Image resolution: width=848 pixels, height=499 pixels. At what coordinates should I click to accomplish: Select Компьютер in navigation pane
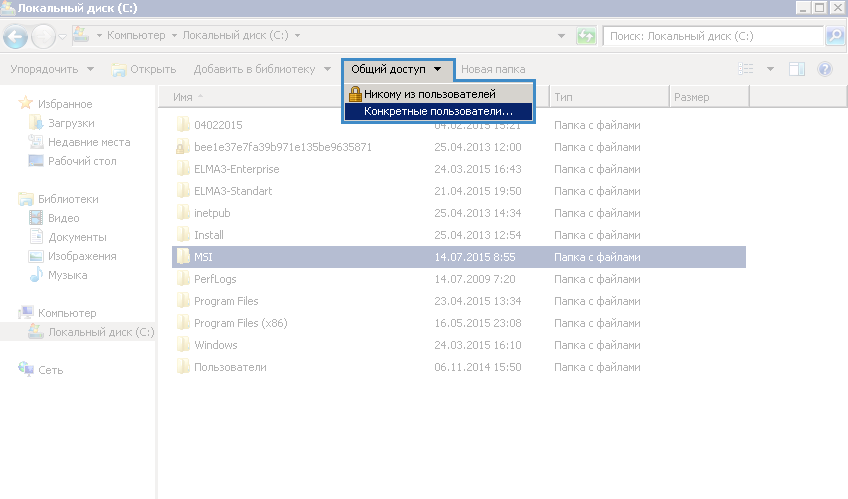(67, 313)
